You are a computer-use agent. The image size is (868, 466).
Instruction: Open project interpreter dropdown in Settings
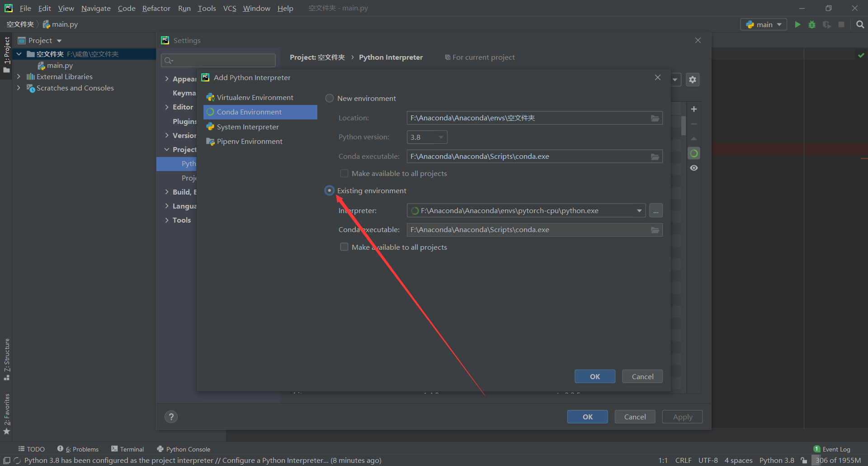pyautogui.click(x=675, y=80)
